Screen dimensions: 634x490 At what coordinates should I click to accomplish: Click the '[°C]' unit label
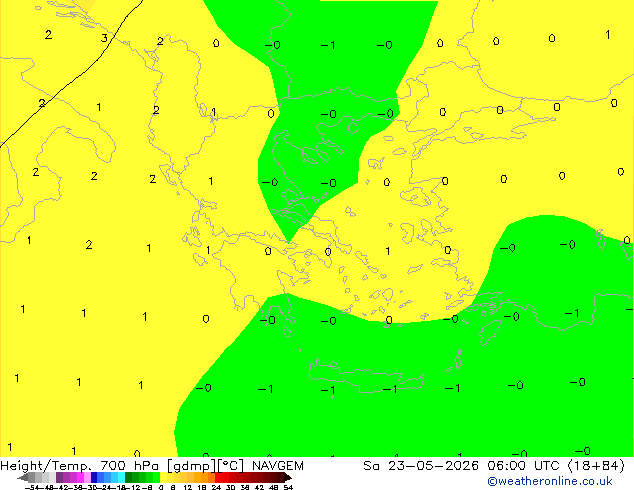pos(231,466)
